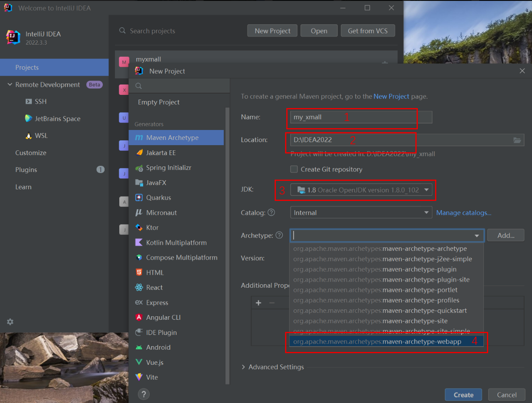This screenshot has width=532, height=403.
Task: Collapse Remote Development tree
Action: 10,84
